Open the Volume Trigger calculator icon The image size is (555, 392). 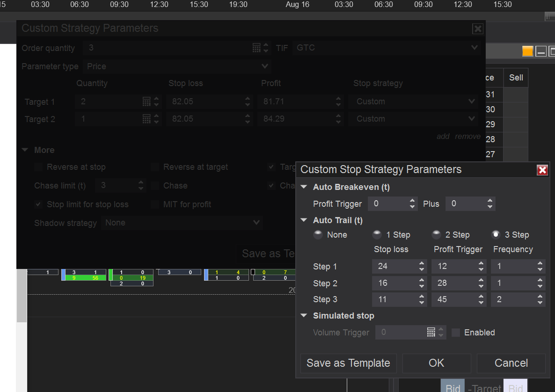coord(431,332)
